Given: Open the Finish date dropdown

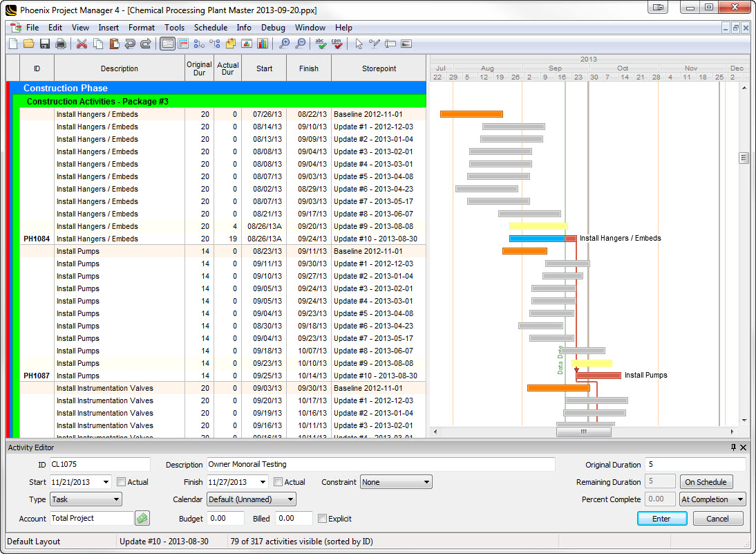Looking at the screenshot, I should (x=263, y=482).
